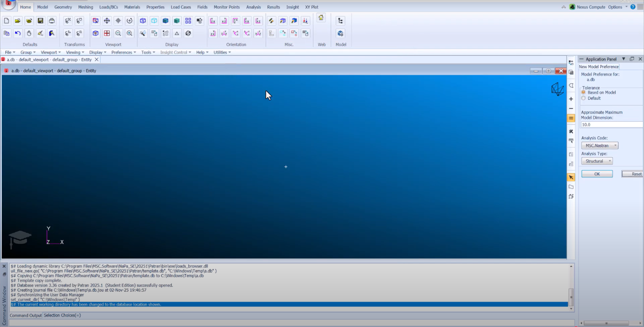This screenshot has height=327, width=644.
Task: Open the Analysis Type dropdown
Action: tap(597, 161)
